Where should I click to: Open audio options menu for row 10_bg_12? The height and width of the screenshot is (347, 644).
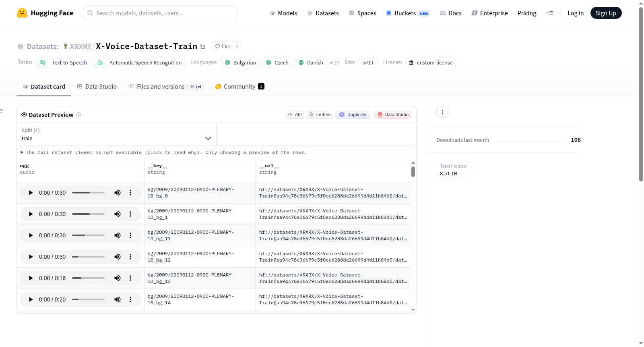130,257
